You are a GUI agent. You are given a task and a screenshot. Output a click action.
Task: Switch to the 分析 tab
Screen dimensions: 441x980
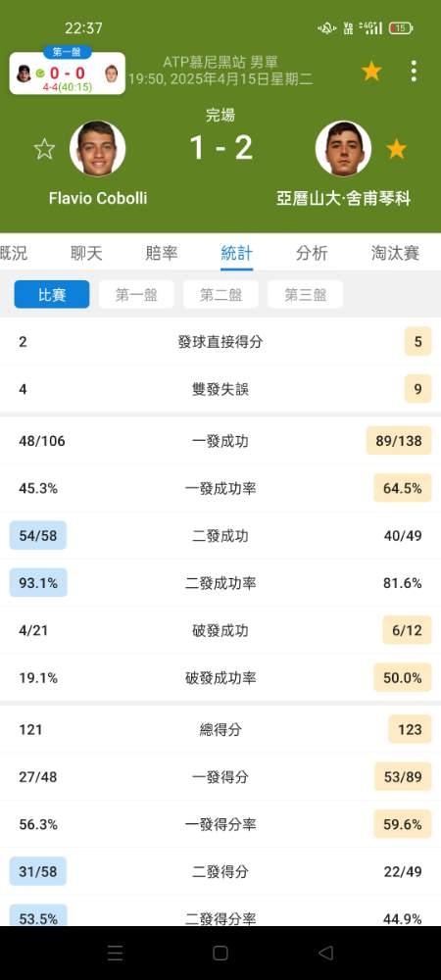pyautogui.click(x=312, y=253)
